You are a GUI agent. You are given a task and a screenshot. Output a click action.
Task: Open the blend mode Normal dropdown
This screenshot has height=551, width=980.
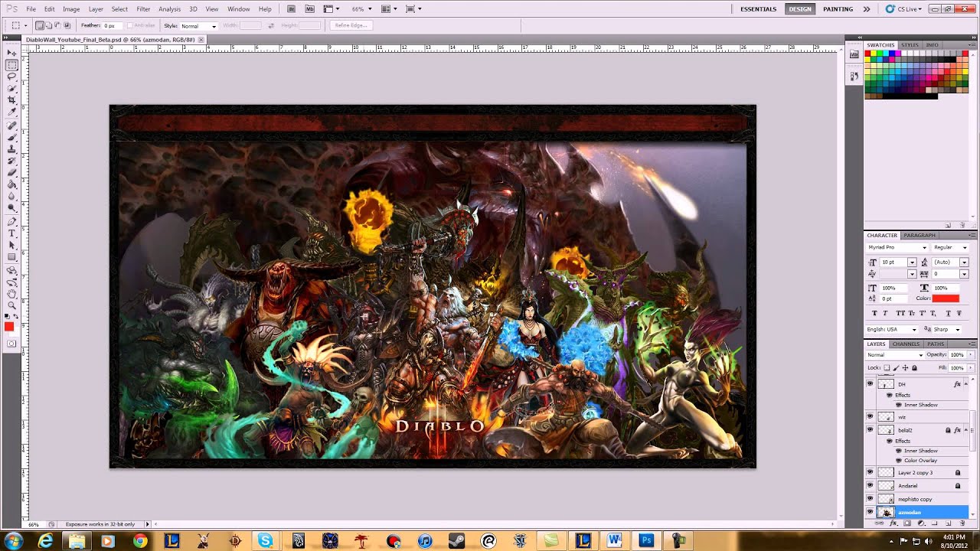[895, 355]
